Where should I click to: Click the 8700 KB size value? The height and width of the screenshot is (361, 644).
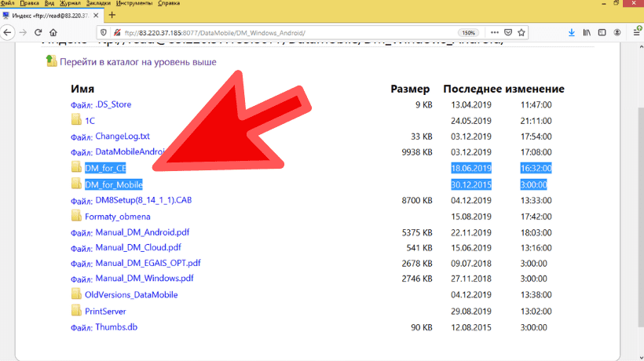tap(417, 201)
